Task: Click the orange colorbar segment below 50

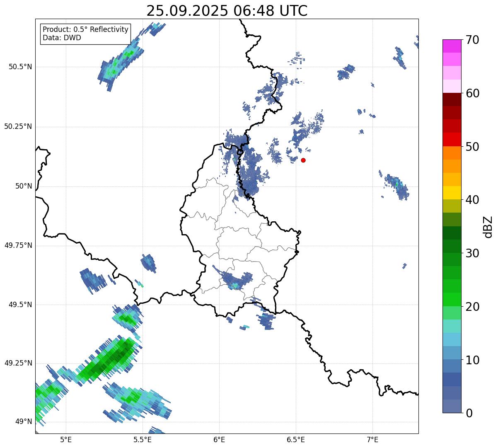Action: tap(452, 153)
